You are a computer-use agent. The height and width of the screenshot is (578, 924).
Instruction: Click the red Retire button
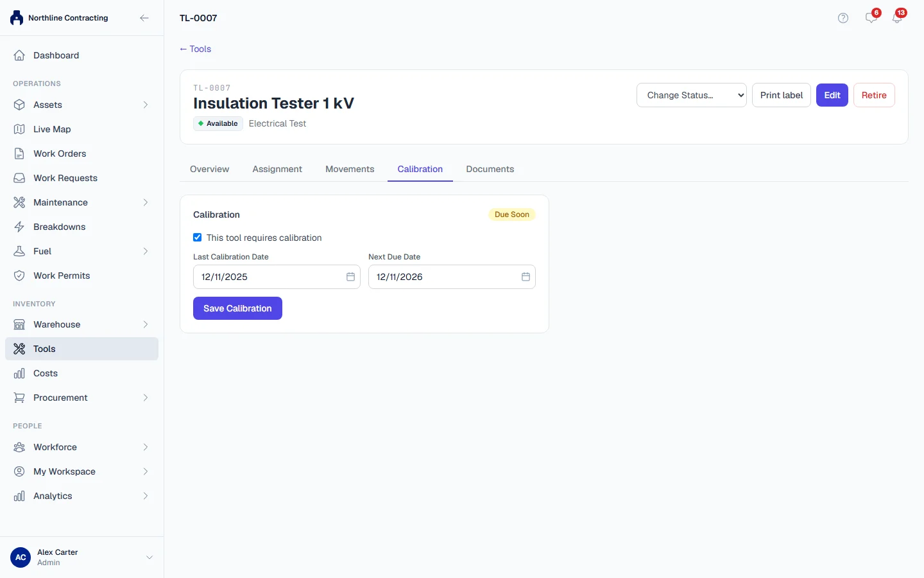pos(874,95)
